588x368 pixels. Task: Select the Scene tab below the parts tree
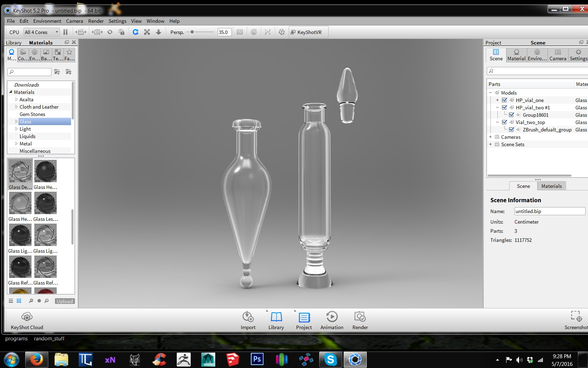[523, 186]
